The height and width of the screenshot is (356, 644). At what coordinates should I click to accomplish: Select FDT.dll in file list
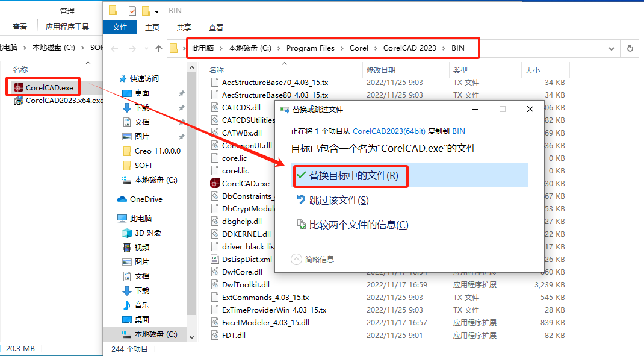[234, 335]
